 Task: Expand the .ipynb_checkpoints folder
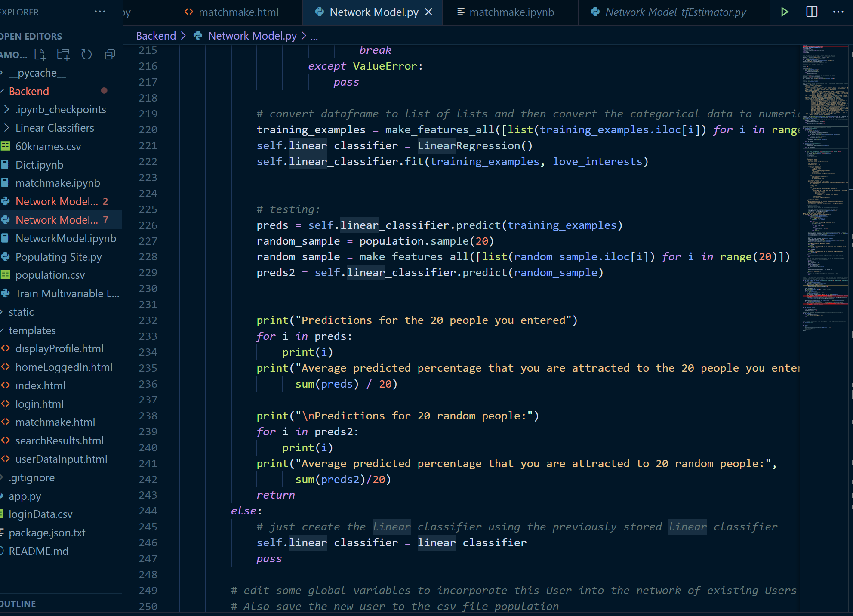[x=60, y=109]
